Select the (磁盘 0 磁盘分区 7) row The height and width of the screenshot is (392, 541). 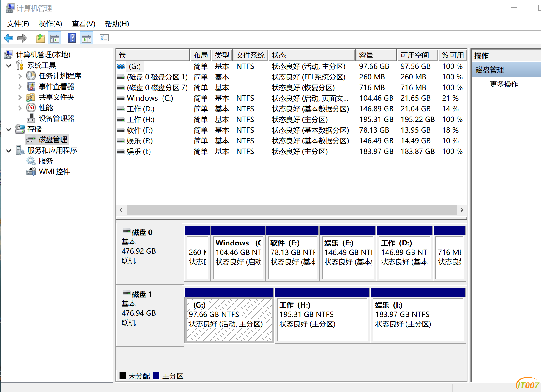pyautogui.click(x=291, y=87)
